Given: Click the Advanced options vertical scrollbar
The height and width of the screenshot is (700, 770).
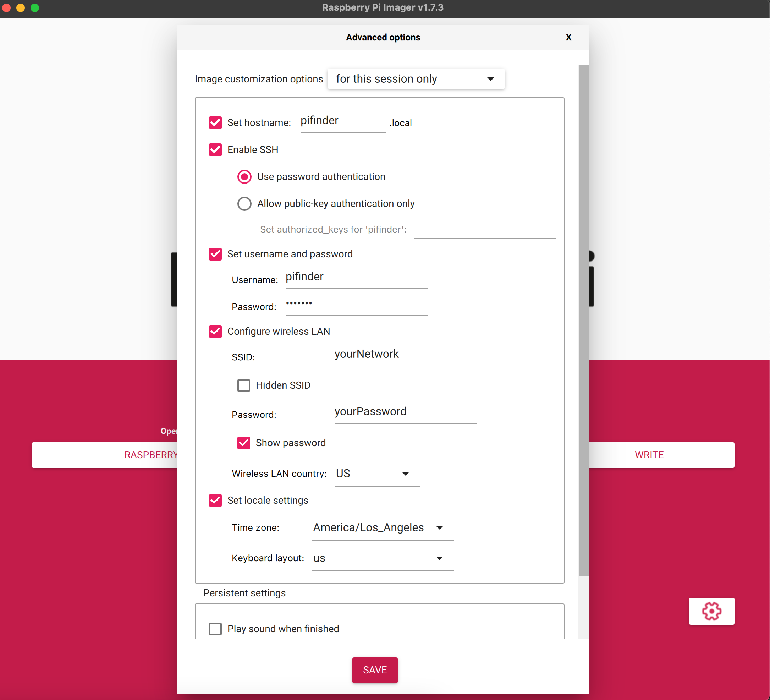Looking at the screenshot, I should click(x=583, y=320).
